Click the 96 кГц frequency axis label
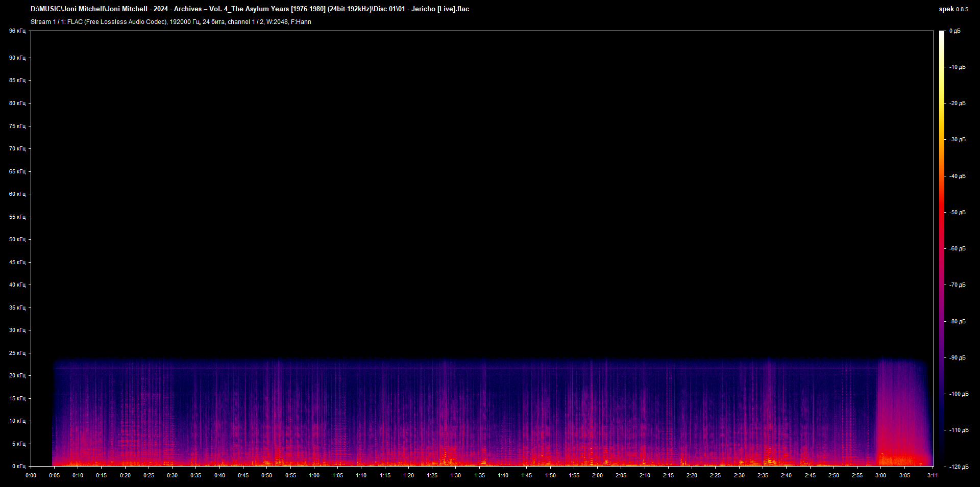This screenshot has width=980, height=487. pyautogui.click(x=17, y=31)
